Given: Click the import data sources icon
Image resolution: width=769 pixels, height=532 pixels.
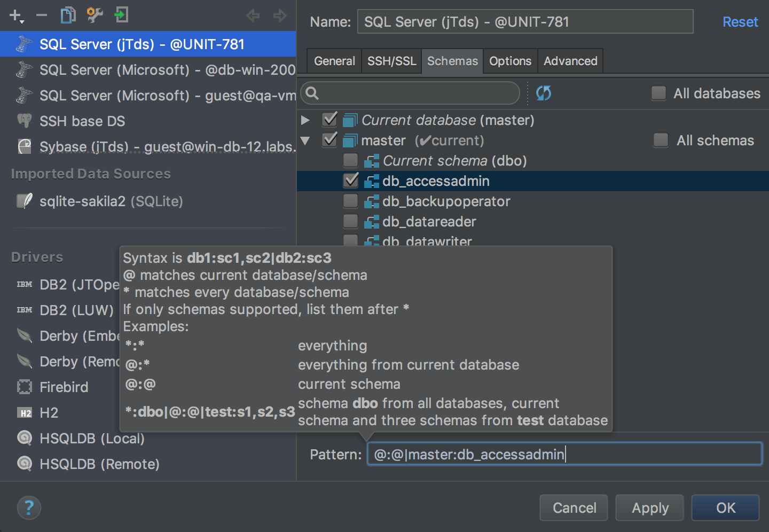Looking at the screenshot, I should coord(121,15).
